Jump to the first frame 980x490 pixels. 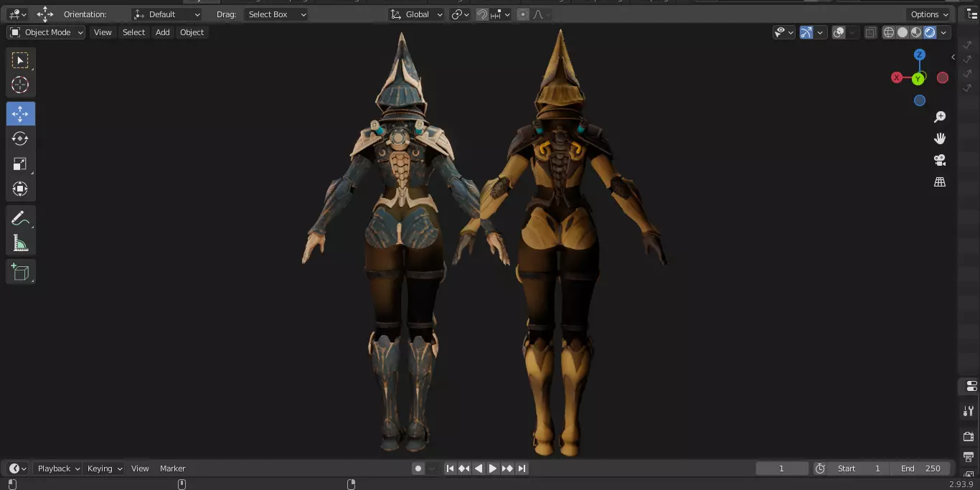pos(450,468)
